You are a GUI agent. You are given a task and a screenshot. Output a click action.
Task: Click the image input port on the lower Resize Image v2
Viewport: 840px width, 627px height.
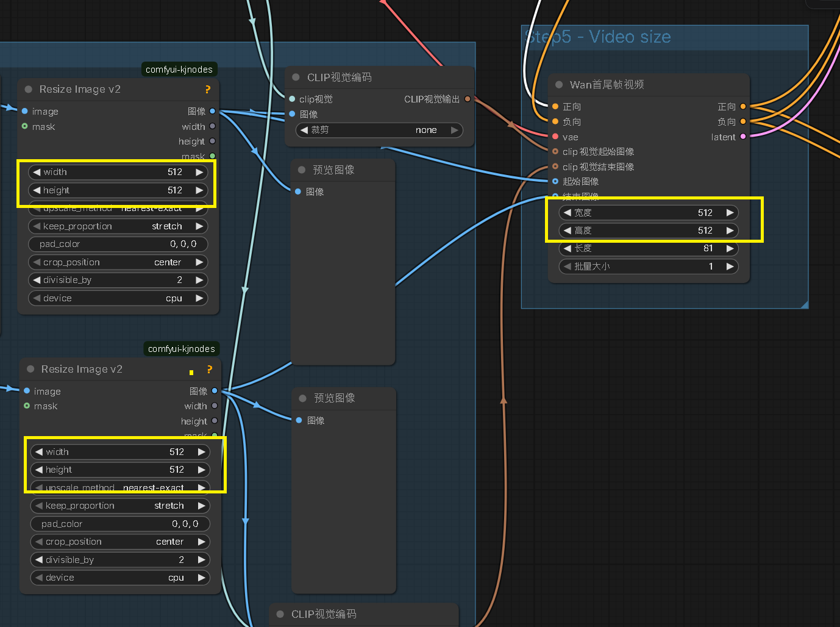[27, 391]
